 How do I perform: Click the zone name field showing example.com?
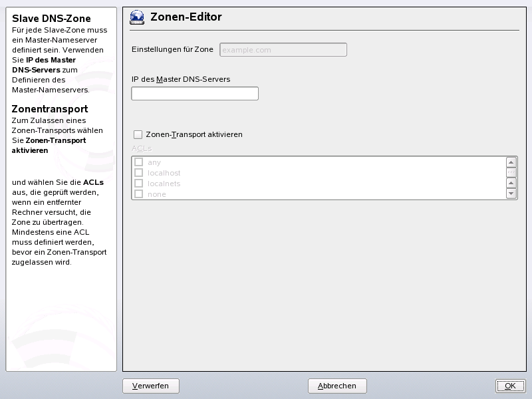pos(283,49)
